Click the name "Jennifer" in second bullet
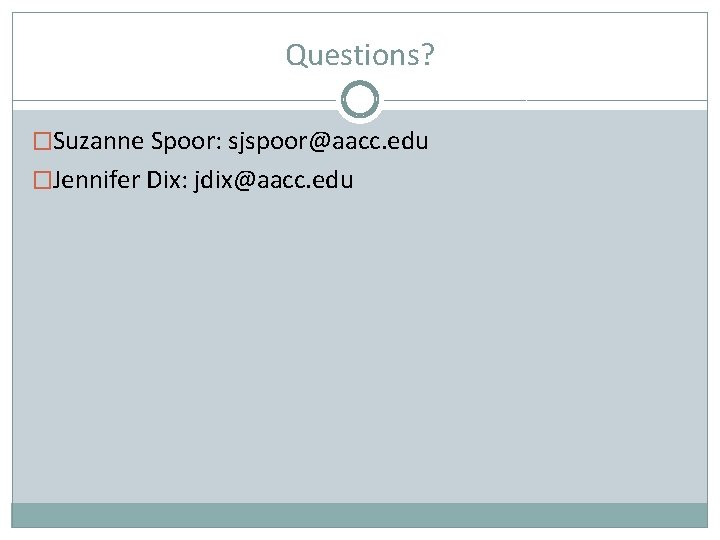Viewport: 720px width, 540px height. click(x=94, y=181)
